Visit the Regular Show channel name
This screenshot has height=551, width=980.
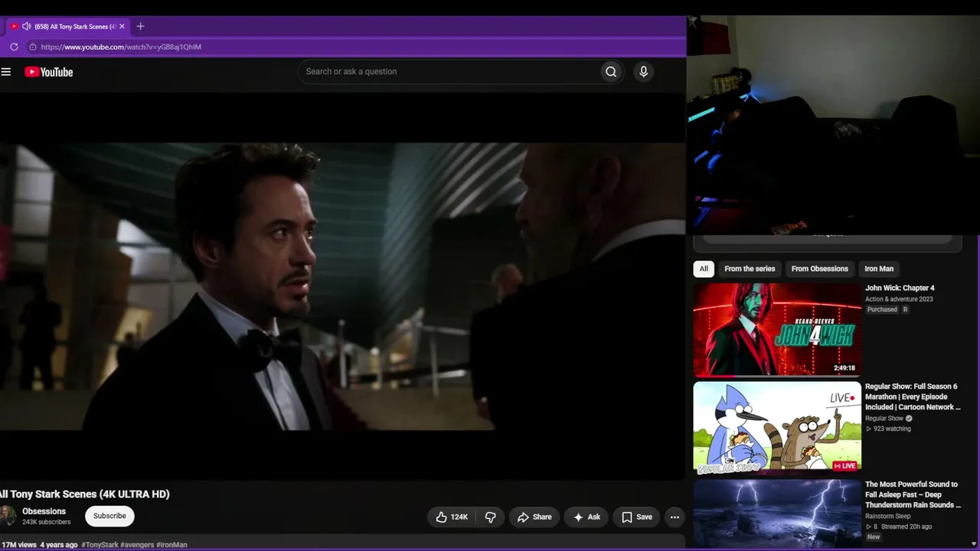point(884,419)
